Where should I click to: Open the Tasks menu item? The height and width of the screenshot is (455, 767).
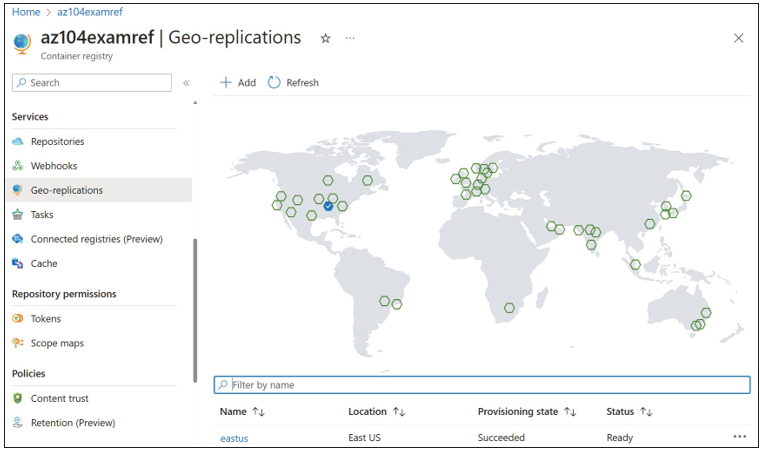[x=42, y=215]
